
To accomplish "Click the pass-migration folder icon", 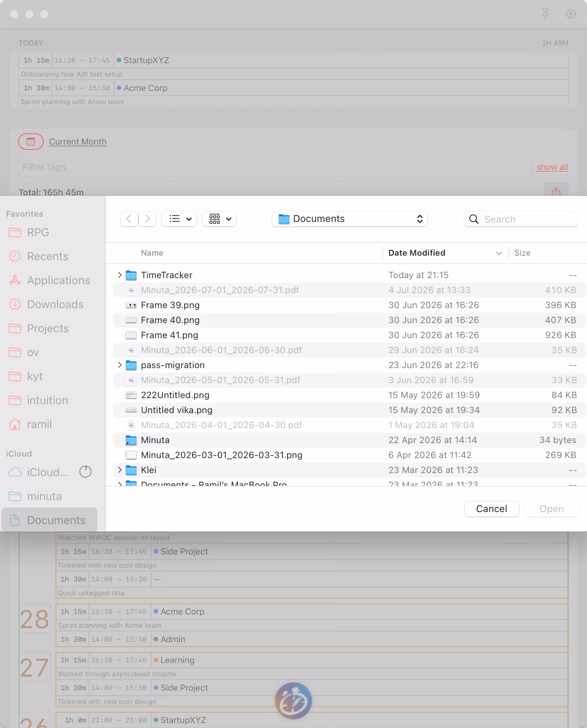I will click(131, 365).
